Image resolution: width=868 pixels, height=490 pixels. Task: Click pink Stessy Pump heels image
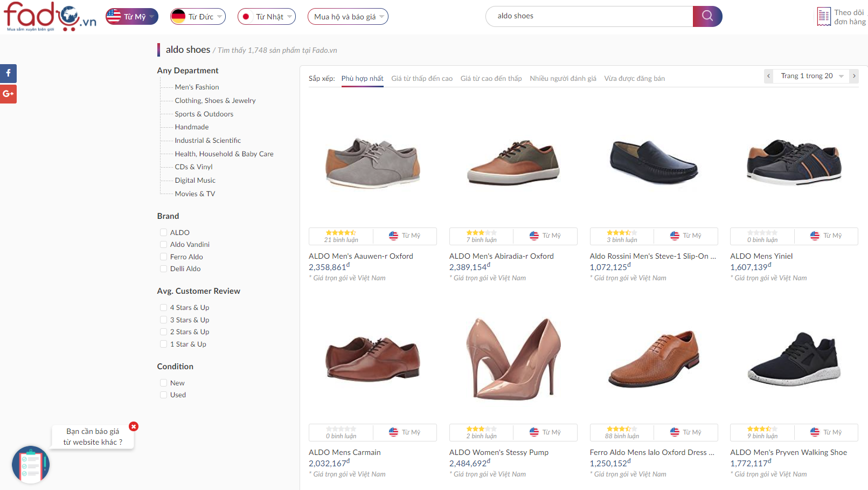513,358
